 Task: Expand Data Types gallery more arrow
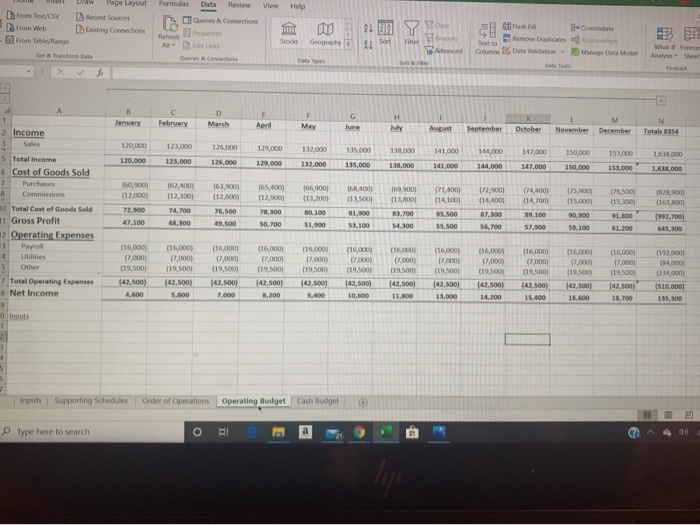[x=349, y=45]
